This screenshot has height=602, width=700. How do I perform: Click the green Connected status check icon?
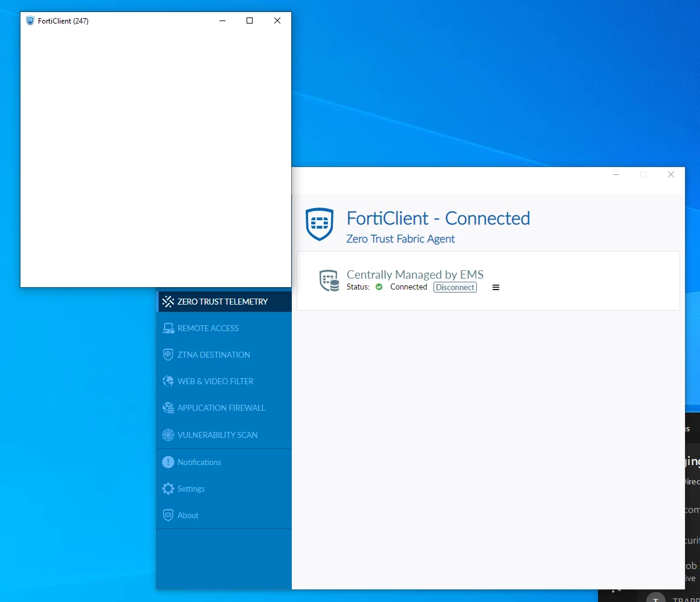[379, 287]
